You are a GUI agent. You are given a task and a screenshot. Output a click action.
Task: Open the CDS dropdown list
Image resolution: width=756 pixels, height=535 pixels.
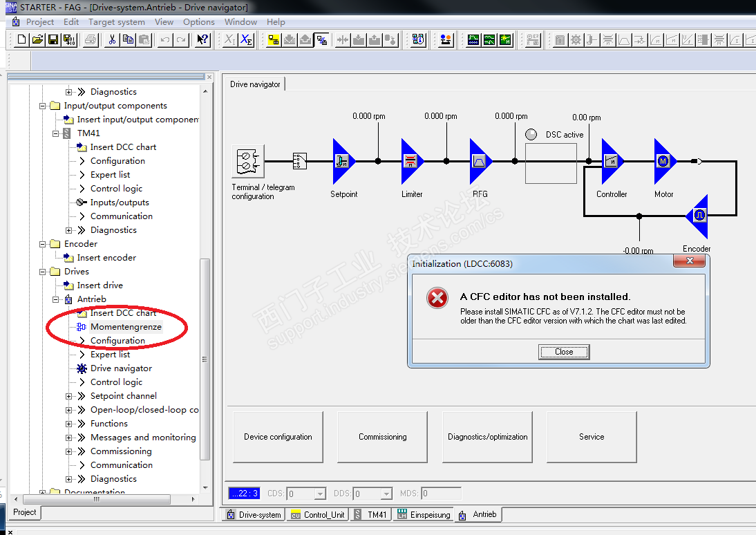320,494
